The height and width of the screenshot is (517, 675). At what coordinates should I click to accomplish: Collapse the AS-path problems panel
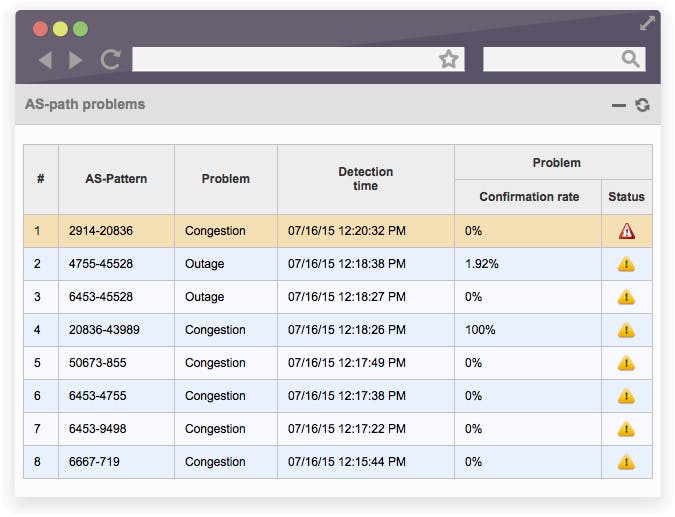click(x=619, y=105)
